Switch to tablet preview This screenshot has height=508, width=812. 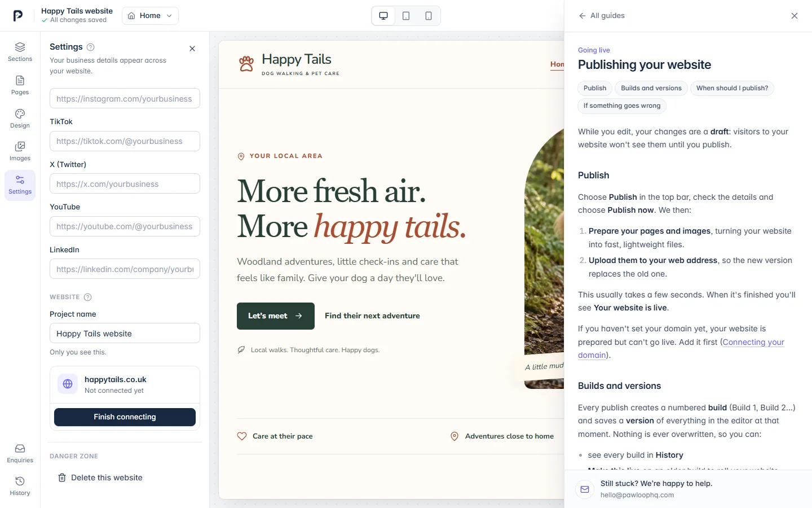pyautogui.click(x=406, y=16)
